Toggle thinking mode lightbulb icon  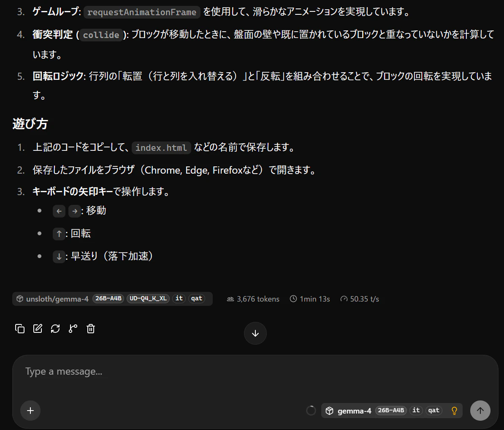pos(454,411)
